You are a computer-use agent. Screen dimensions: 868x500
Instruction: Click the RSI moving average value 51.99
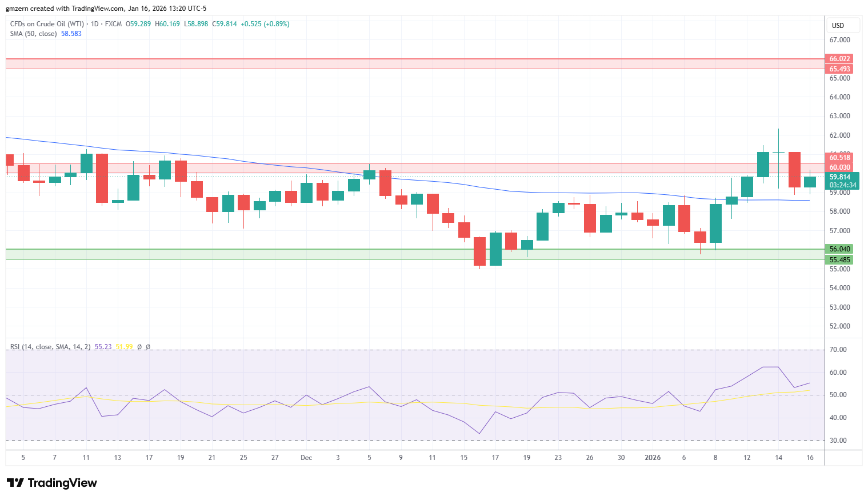tap(124, 347)
